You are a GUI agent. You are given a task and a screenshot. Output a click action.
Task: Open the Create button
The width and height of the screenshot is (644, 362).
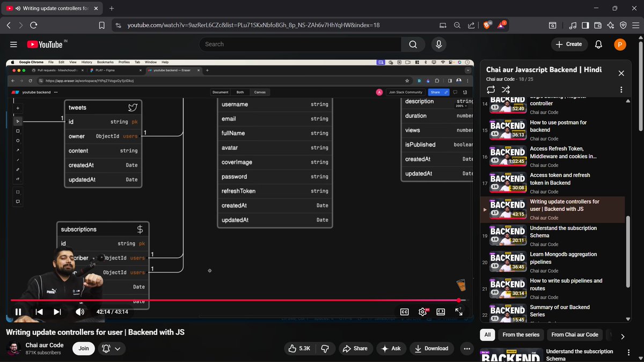(x=569, y=44)
